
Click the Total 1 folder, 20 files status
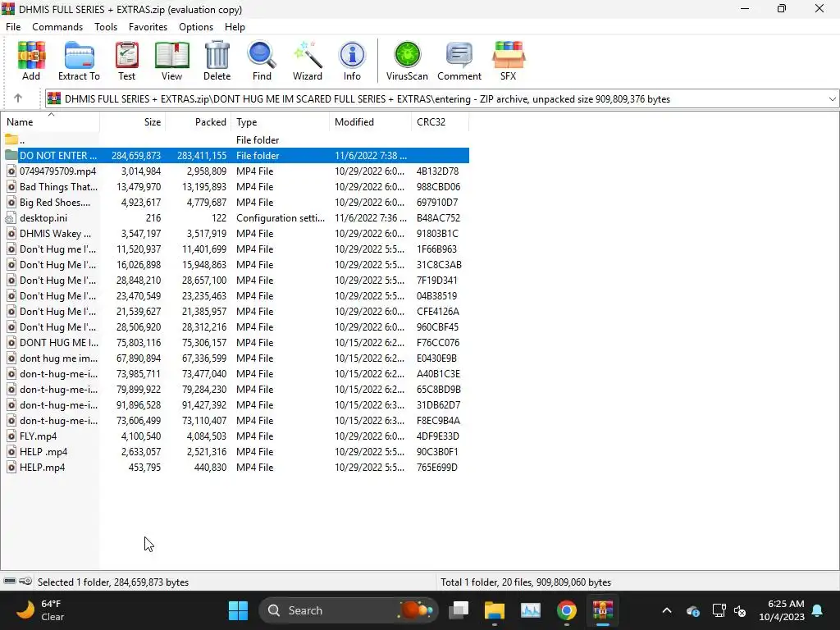[x=526, y=582]
